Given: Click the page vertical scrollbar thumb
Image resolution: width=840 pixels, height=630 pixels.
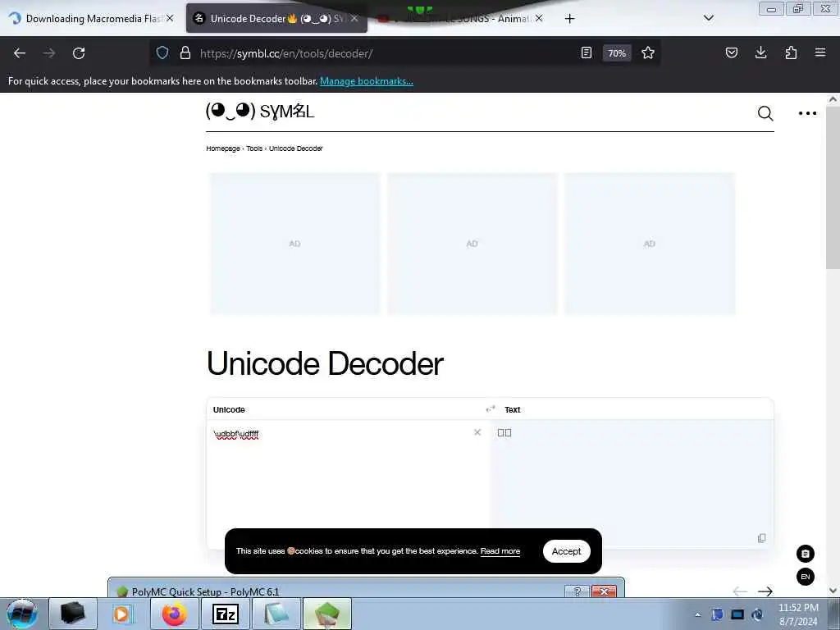Looking at the screenshot, I should (833, 188).
